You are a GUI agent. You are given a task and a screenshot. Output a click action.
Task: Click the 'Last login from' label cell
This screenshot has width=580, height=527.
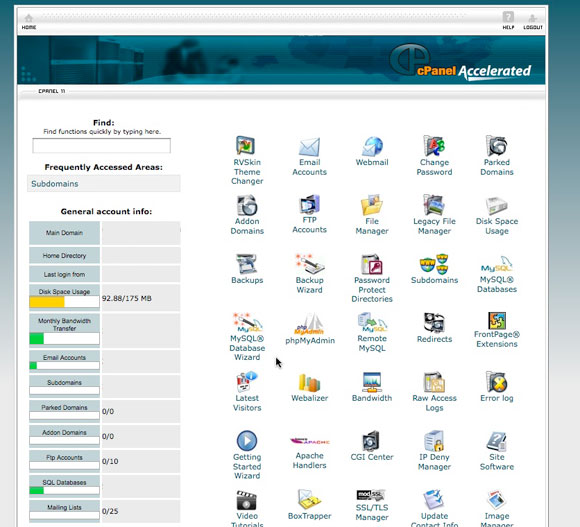pyautogui.click(x=64, y=274)
